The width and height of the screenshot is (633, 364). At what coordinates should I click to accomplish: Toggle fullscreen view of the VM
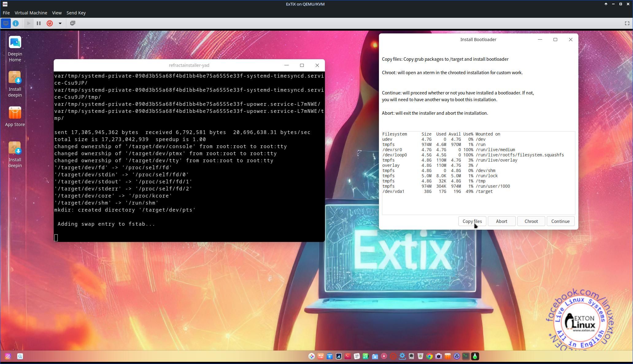click(x=627, y=23)
